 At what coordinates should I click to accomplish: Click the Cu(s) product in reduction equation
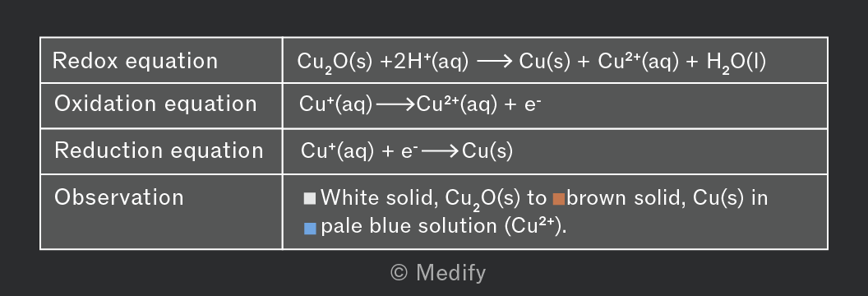click(487, 150)
